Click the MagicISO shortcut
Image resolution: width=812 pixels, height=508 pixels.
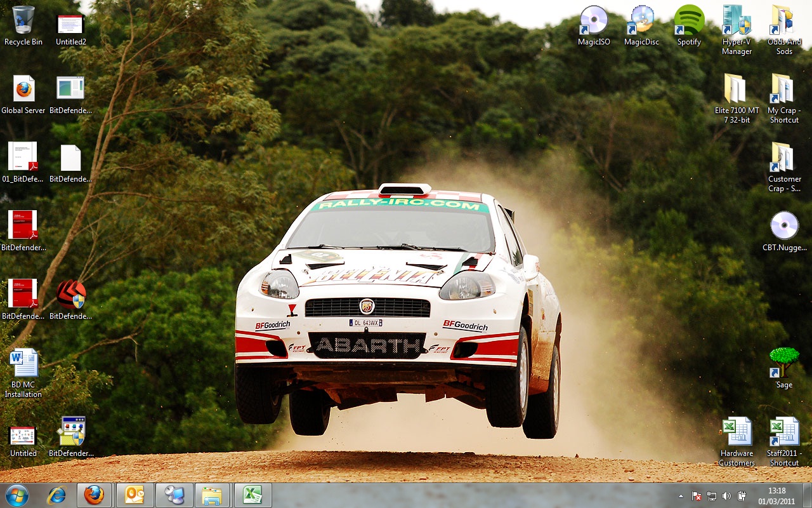tap(594, 26)
